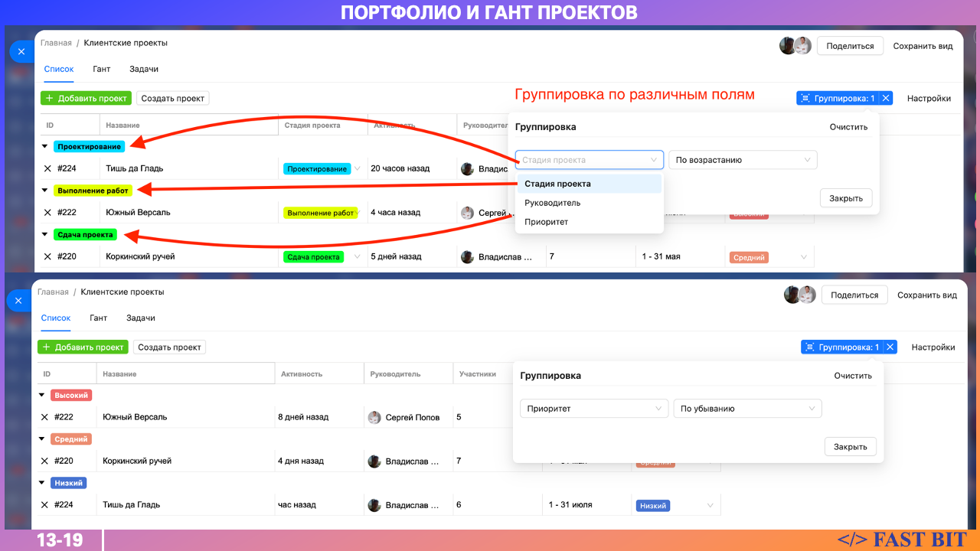The height and width of the screenshot is (551, 980).
Task: Remove project #220 in the stage-grouped list
Action: click(47, 257)
